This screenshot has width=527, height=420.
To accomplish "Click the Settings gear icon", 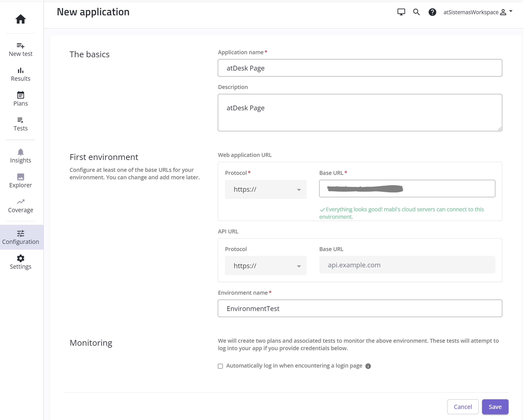I will pos(21,258).
